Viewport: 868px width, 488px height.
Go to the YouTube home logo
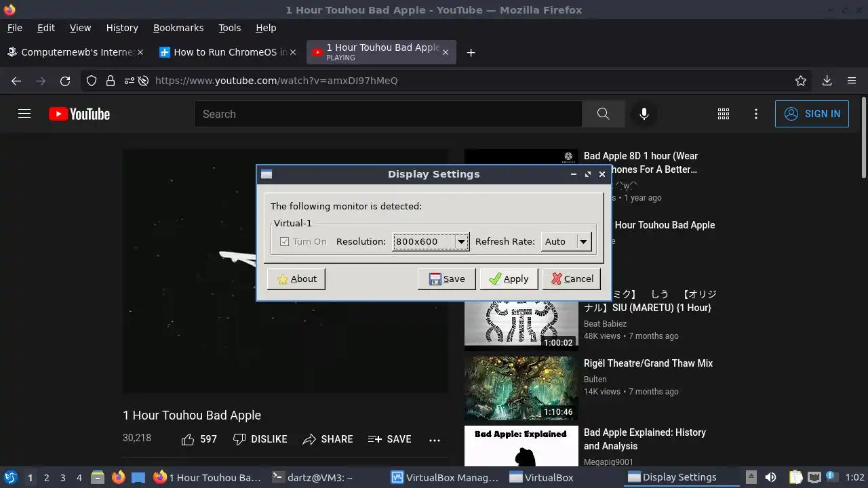coord(79,114)
